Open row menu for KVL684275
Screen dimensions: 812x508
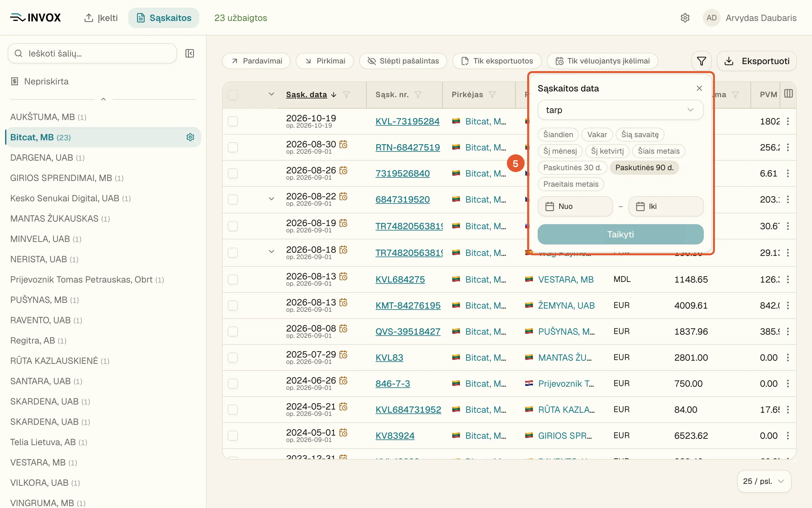coord(788,279)
